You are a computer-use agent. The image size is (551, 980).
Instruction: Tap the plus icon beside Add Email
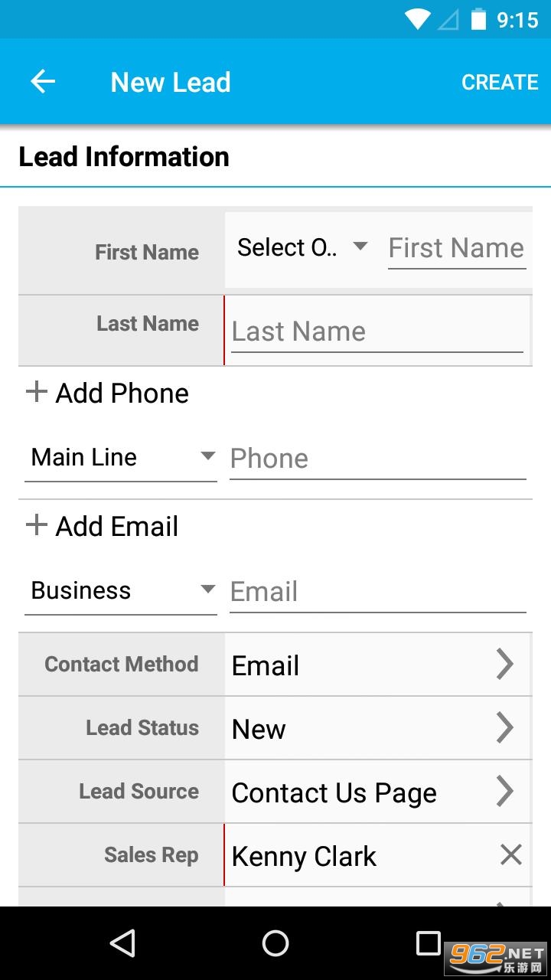pyautogui.click(x=36, y=525)
